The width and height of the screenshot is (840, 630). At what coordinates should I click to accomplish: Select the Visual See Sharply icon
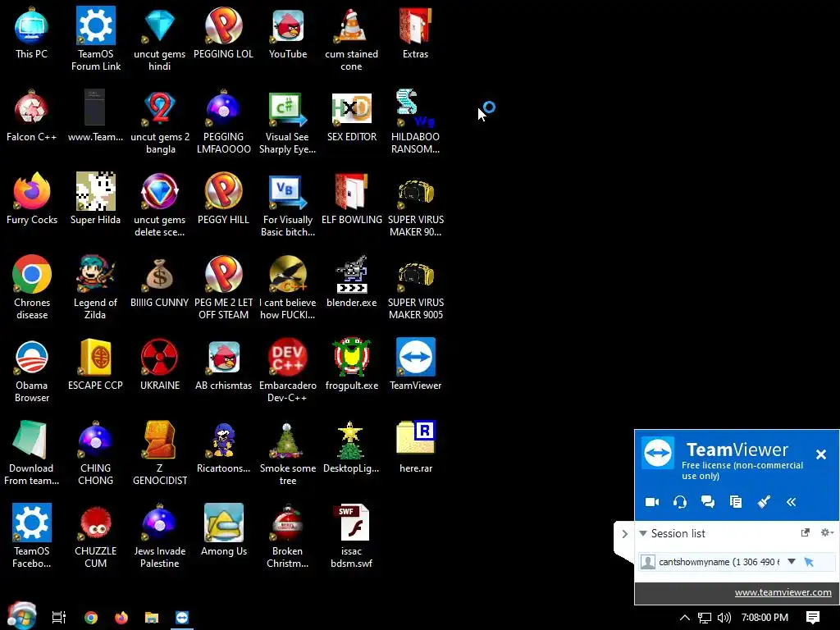(288, 122)
